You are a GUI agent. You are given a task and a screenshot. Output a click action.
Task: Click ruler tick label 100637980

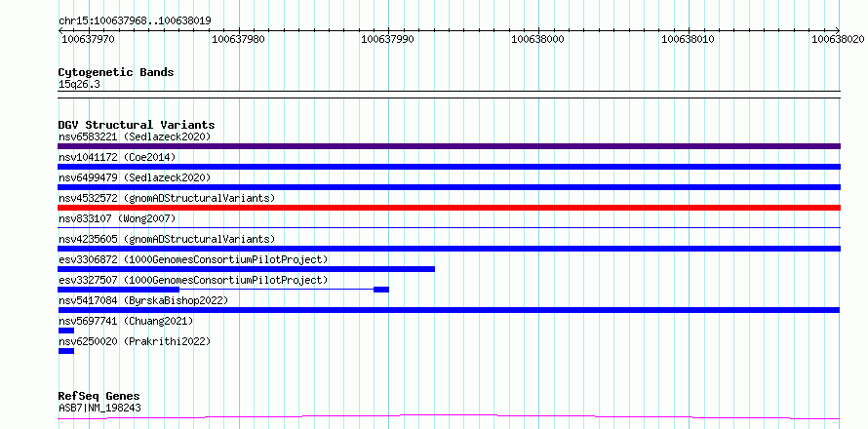tap(238, 39)
